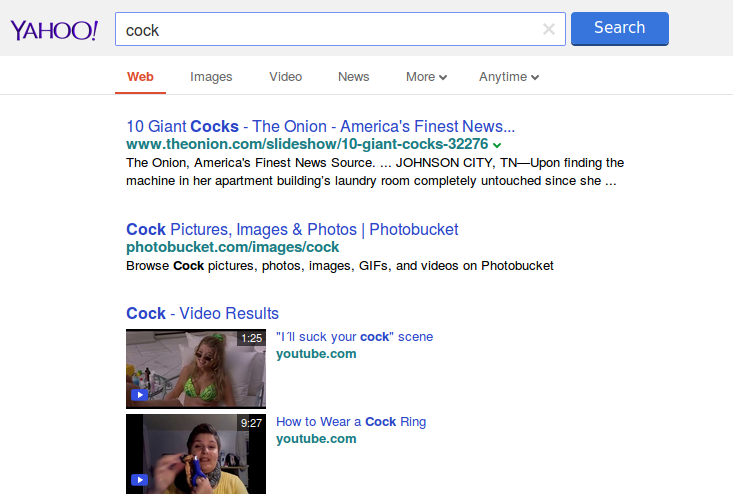Expand the More dropdown menu
Screen dimensions: 733x494
click(426, 77)
